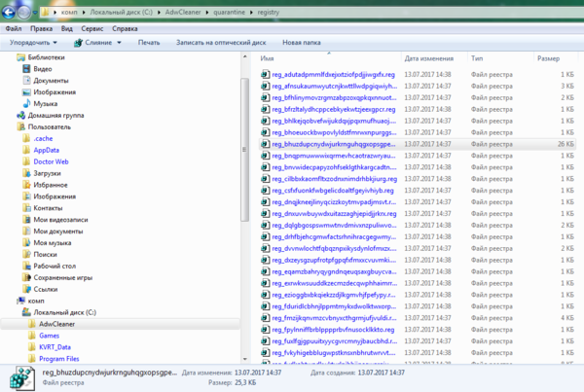Select Пользователь folder icon in tree
Viewport: 584px width, 392px height.
(x=21, y=127)
